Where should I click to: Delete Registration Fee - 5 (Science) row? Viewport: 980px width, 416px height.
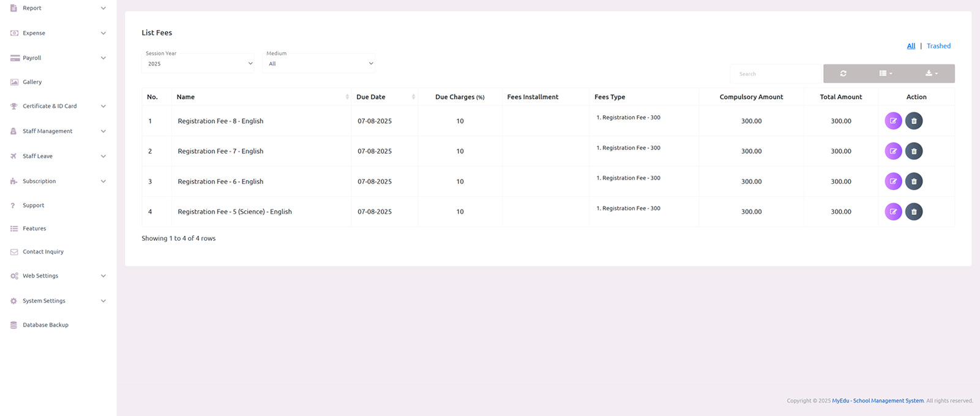click(914, 212)
